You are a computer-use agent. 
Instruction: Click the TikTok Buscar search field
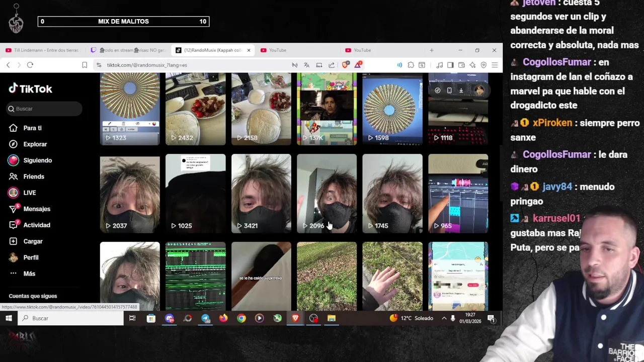(44, 109)
